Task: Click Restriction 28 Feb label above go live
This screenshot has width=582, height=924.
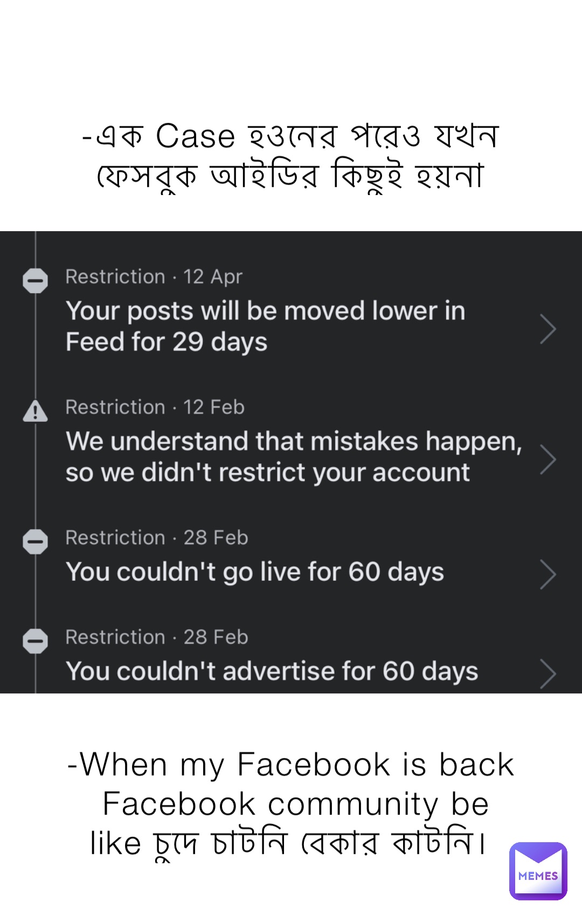Action: click(157, 537)
